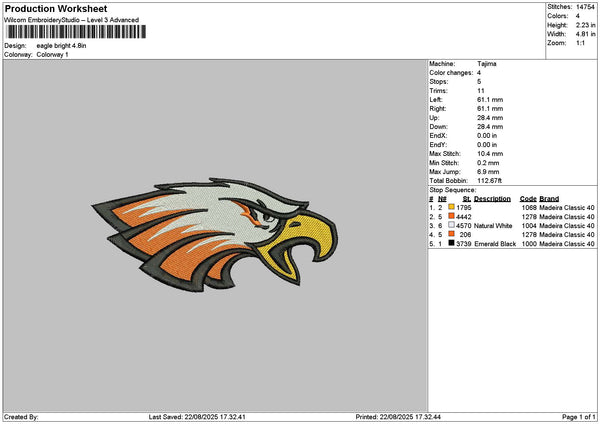Select Max Jump value "6.9 mm"
Screen dimensions: 600x424
pos(488,172)
